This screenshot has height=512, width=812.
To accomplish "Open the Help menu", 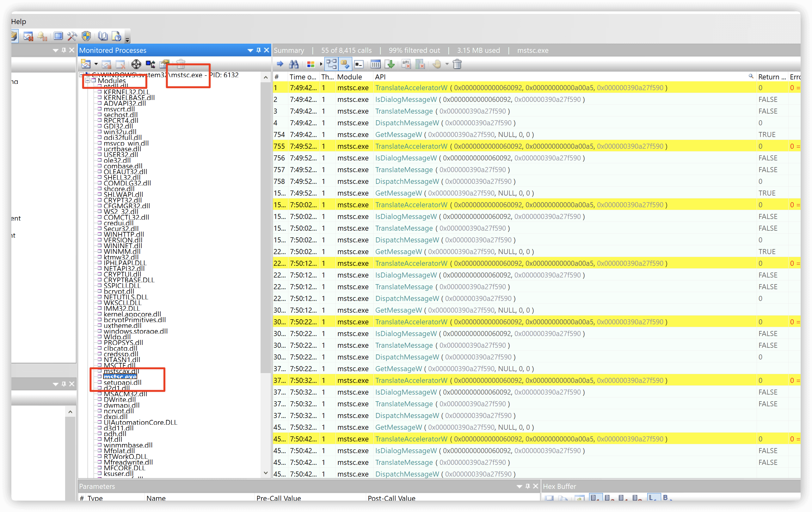I will [x=19, y=22].
